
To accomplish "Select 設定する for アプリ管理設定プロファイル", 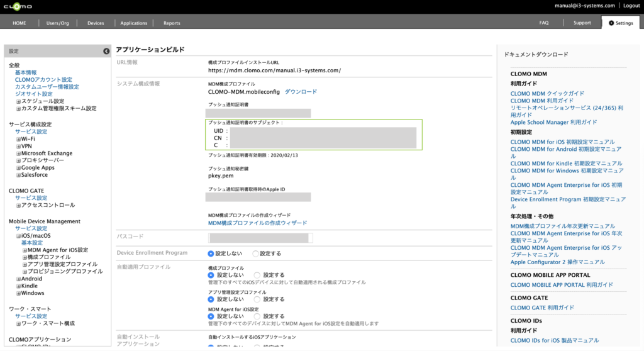I will tap(257, 299).
